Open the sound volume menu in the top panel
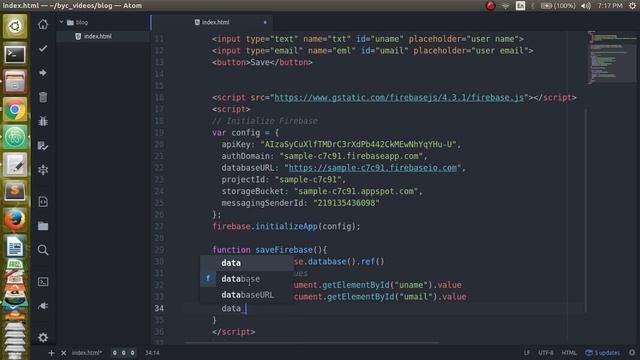The image size is (640, 360). click(586, 6)
